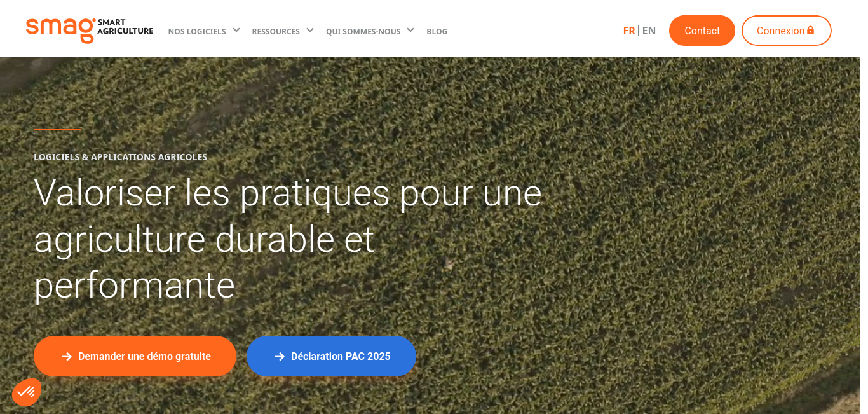
Task: Click Demander une démo gratuite
Action: (135, 356)
